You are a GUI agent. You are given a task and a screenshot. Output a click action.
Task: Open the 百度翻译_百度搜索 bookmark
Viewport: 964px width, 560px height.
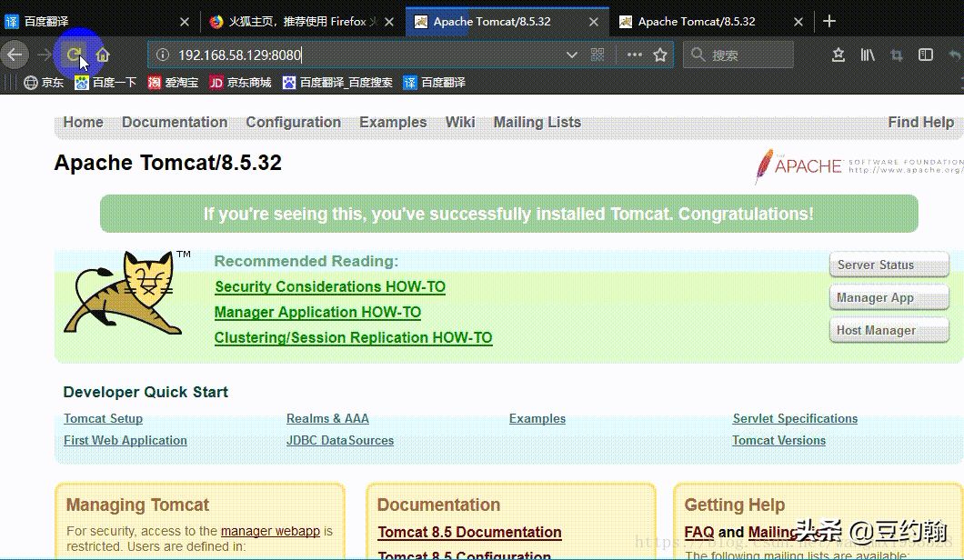[337, 83]
